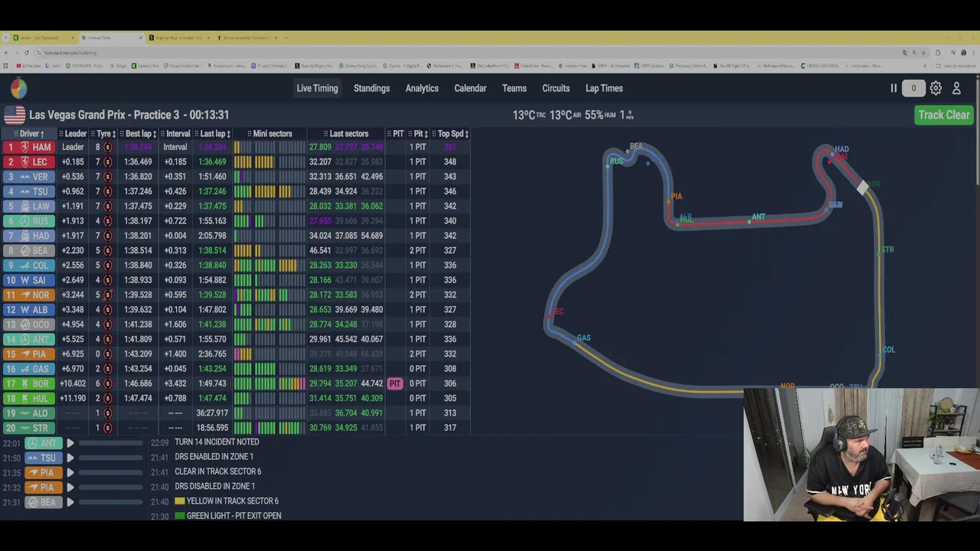980x551 pixels.
Task: Seek in ANT radio progress bar
Action: tap(111, 443)
